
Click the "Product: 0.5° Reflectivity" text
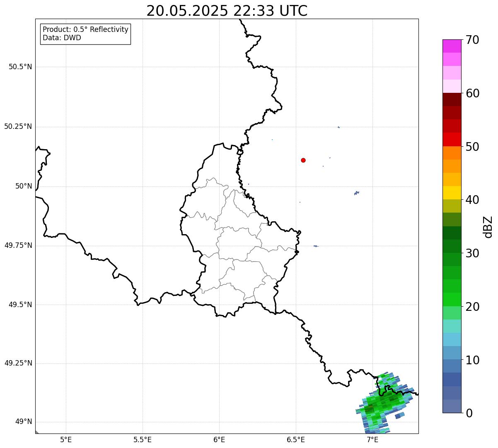(x=85, y=30)
